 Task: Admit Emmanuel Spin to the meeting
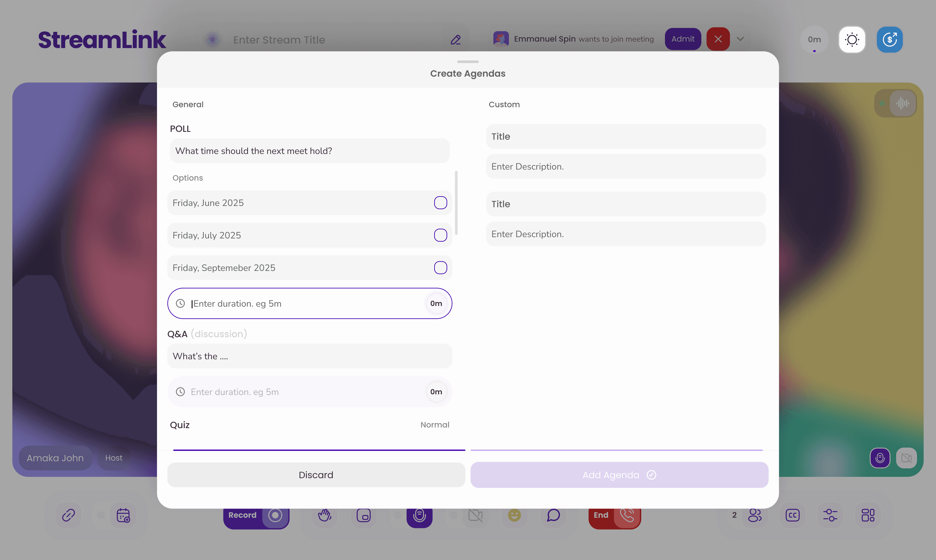(x=683, y=39)
